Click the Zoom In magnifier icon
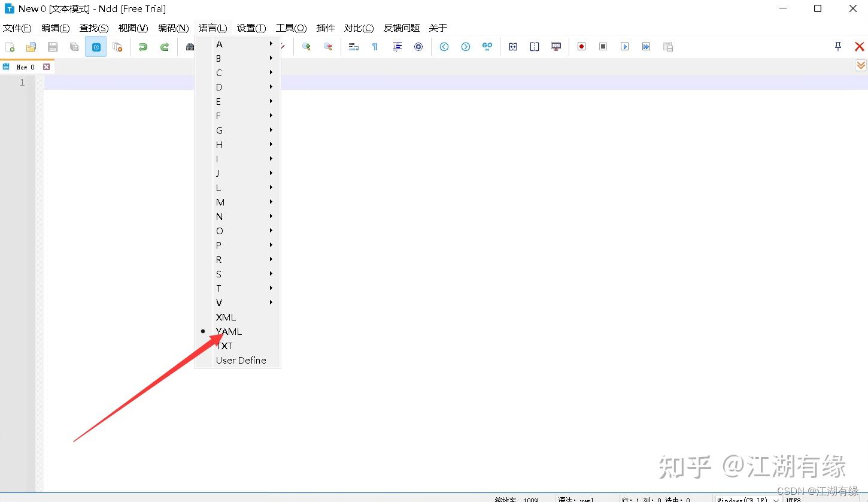The width and height of the screenshot is (868, 502). (x=306, y=46)
